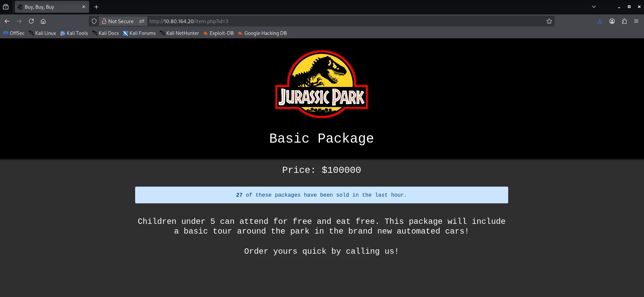Open the extensions puzzle icon
Image resolution: width=644 pixels, height=297 pixels.
624,21
